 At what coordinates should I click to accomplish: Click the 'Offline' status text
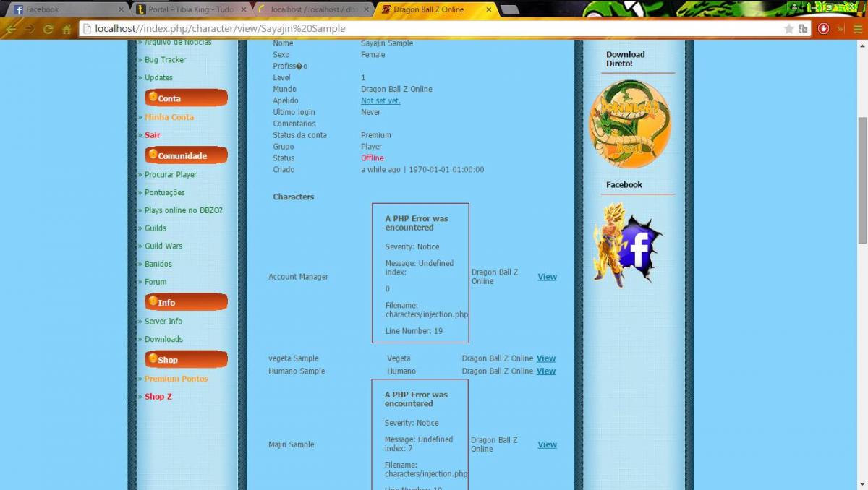click(373, 158)
